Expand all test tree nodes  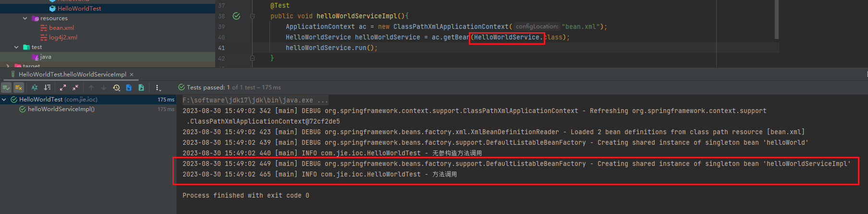(63, 88)
